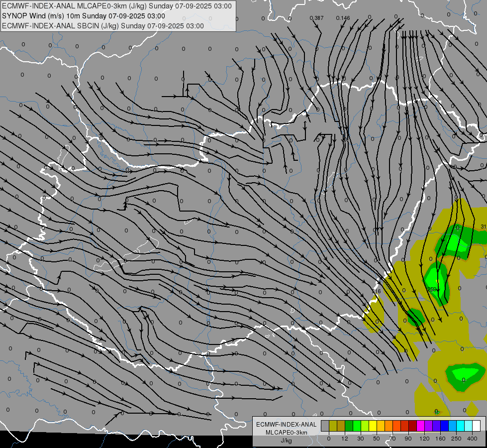This screenshot has height=448, width=487.
Task: Click the legend tick value '50'
Action: (377, 439)
